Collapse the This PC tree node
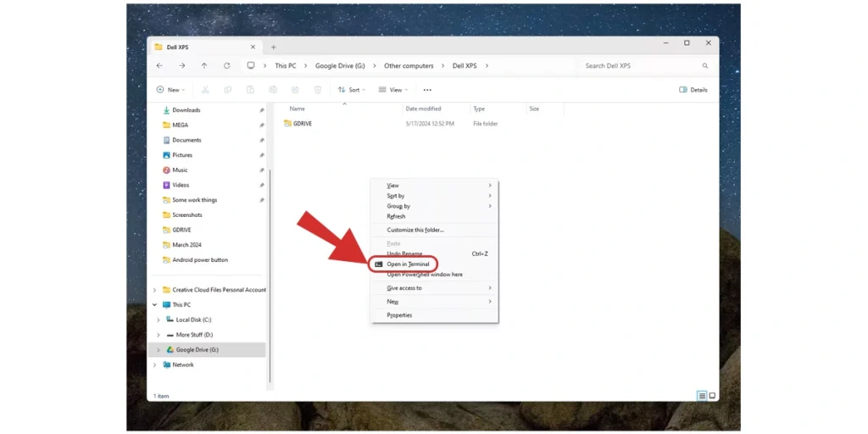 (154, 305)
